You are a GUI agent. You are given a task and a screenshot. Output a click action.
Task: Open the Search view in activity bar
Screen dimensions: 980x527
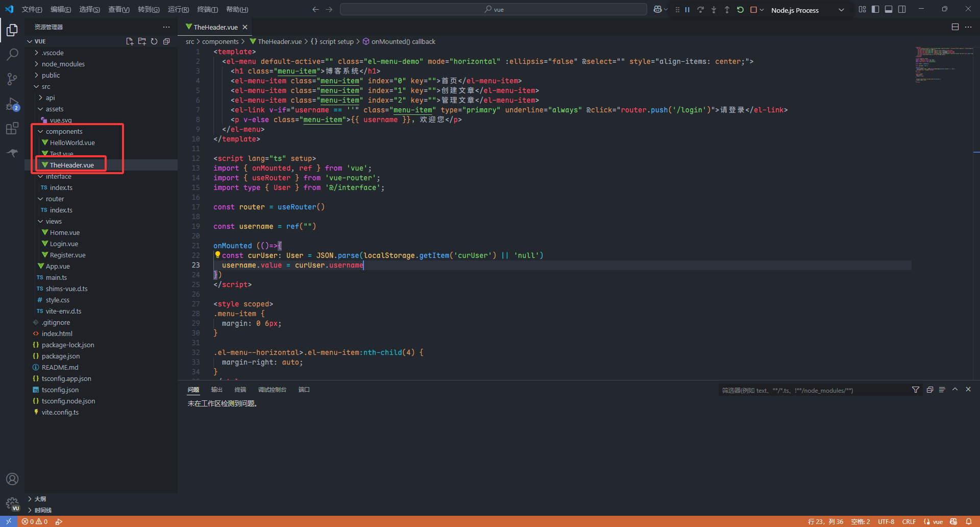click(x=12, y=54)
